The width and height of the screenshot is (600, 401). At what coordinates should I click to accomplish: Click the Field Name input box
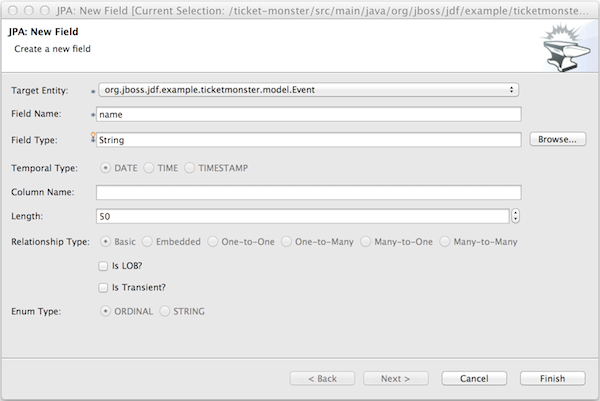point(308,114)
